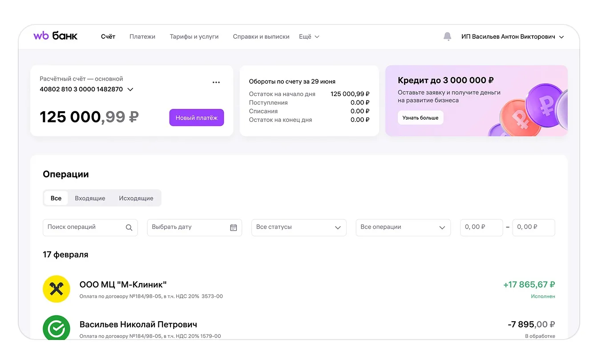Viewport: 598px width, 364px height.
Task: Switch filter to Входящие
Action: pos(90,198)
